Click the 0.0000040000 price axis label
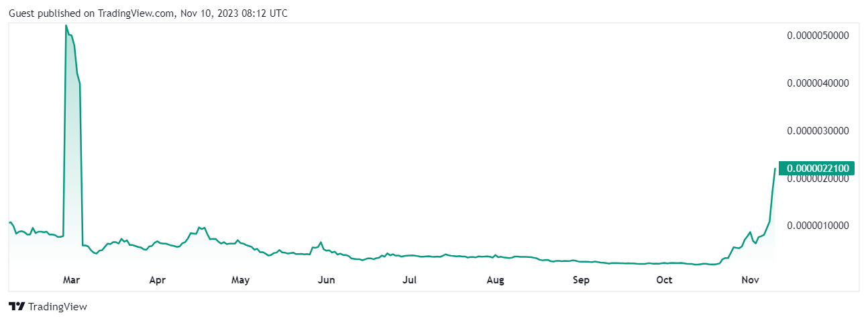Image resolution: width=868 pixels, height=321 pixels. coord(818,83)
